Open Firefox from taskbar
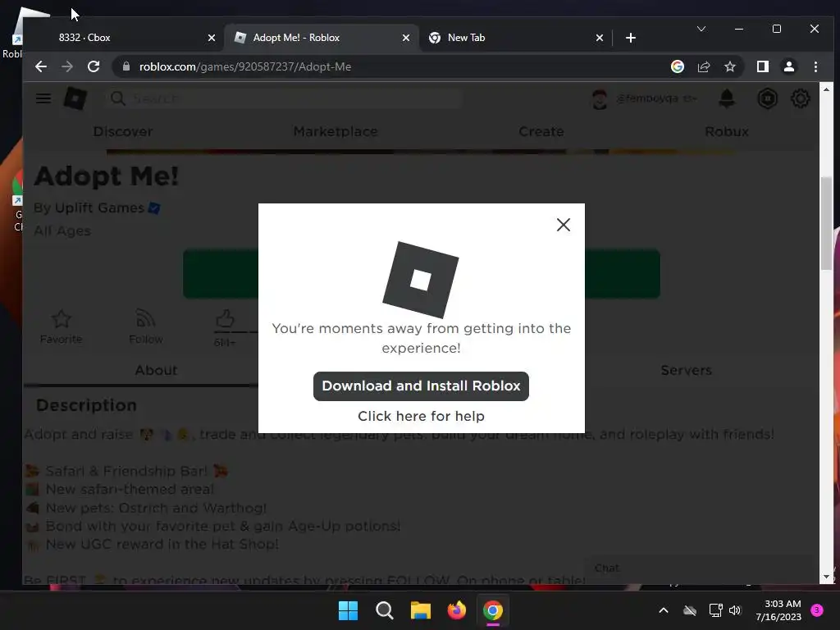Image resolution: width=840 pixels, height=630 pixels. coord(456,610)
